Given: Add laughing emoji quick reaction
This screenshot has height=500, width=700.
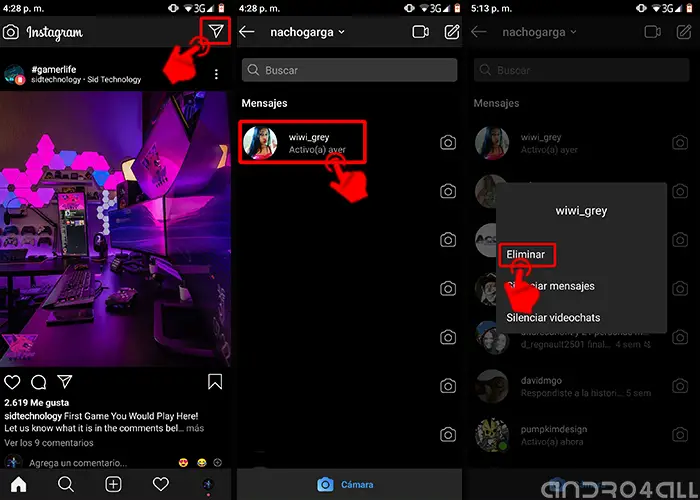Looking at the screenshot, I should [x=202, y=463].
